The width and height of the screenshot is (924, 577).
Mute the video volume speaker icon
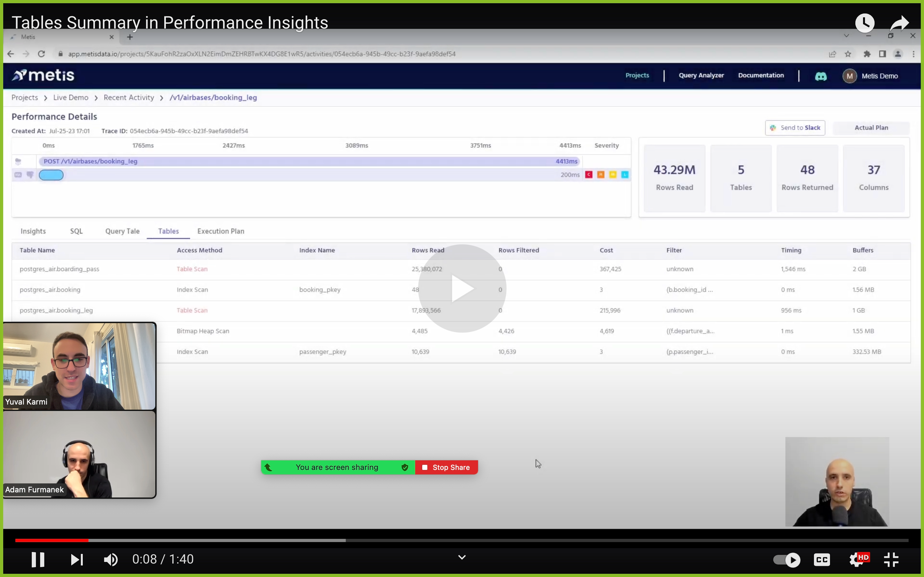[111, 559]
